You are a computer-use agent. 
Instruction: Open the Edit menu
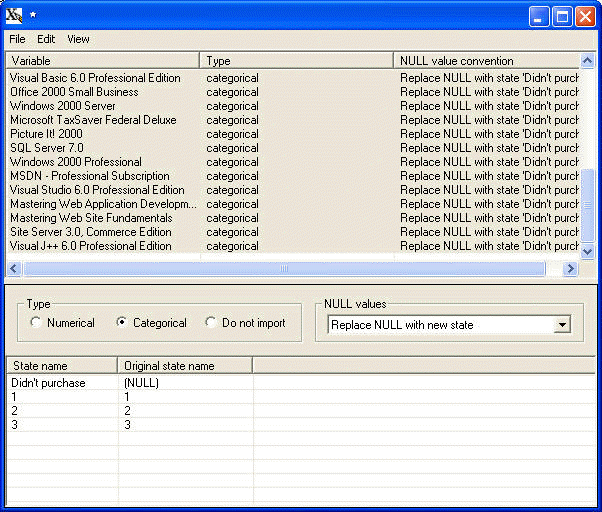tap(46, 39)
